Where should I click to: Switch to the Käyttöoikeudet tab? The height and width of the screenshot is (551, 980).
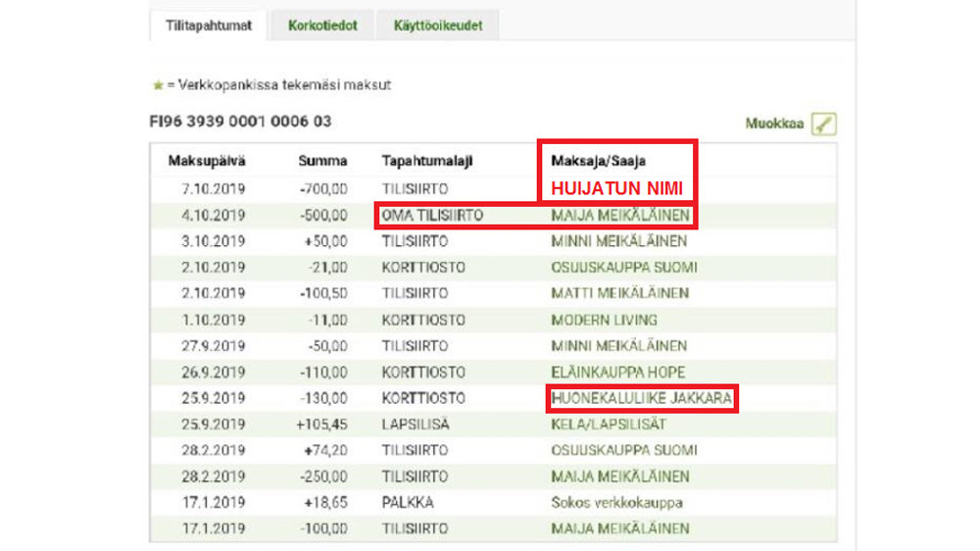point(437,25)
